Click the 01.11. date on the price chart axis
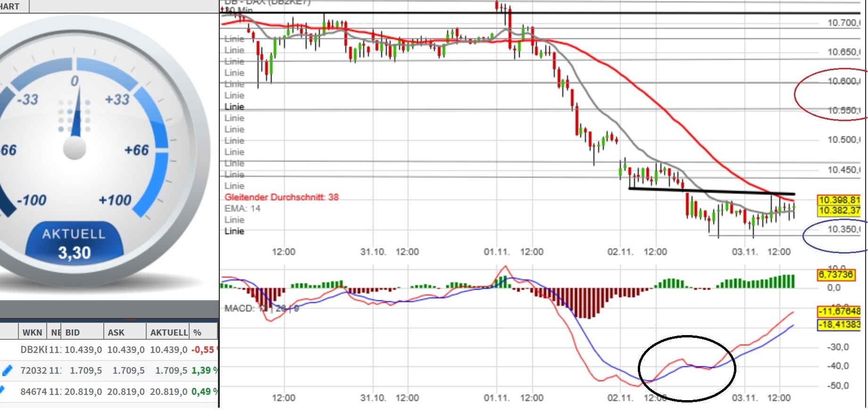Screen dimensions: 868x410 (497, 252)
